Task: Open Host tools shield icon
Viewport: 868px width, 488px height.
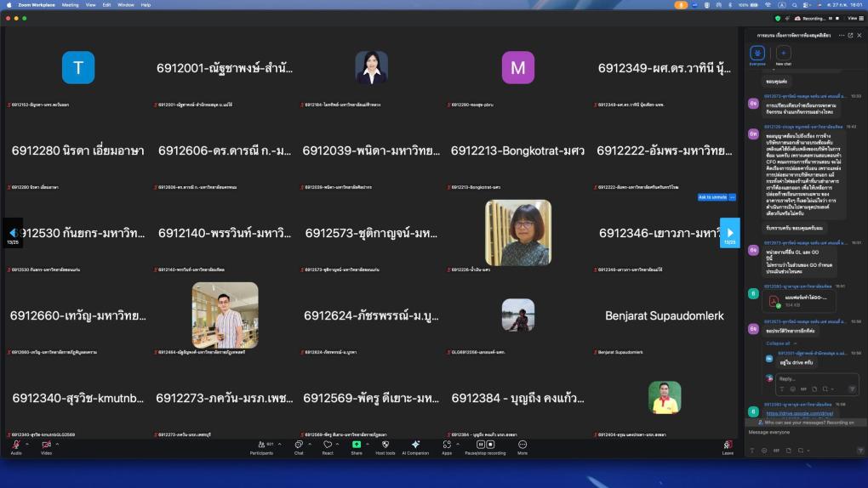Action: pyautogui.click(x=385, y=445)
